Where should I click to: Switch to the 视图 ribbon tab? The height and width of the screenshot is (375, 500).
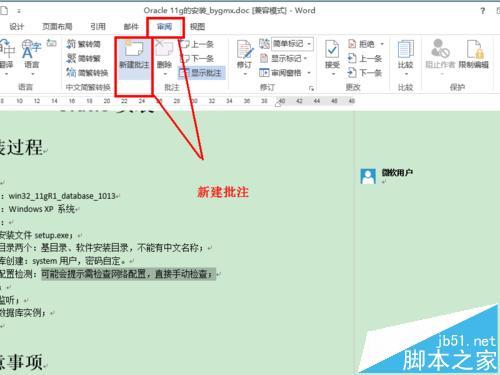[x=197, y=27]
